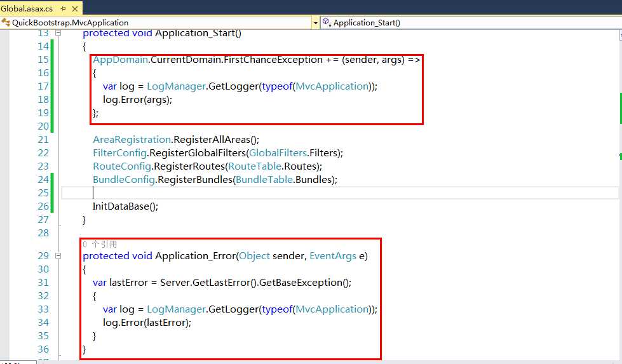622x364 pixels.
Task: Open the Application_Start() member dropdown
Action: pos(471,23)
